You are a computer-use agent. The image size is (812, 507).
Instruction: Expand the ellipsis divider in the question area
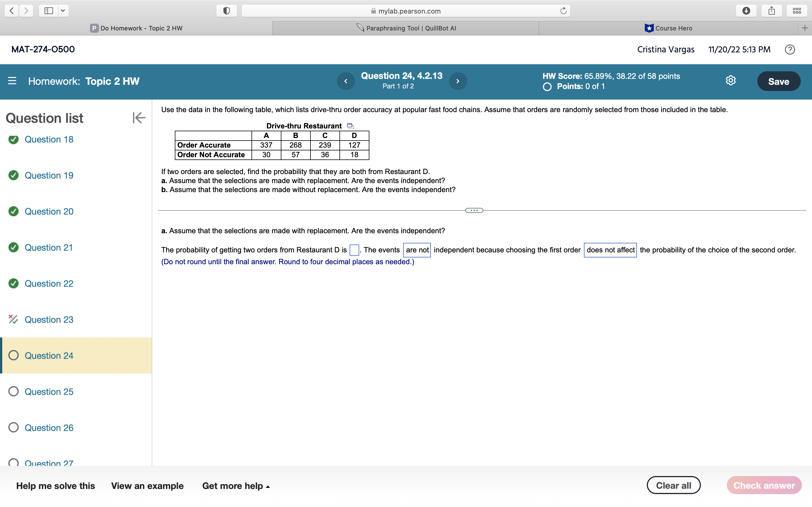[474, 210]
